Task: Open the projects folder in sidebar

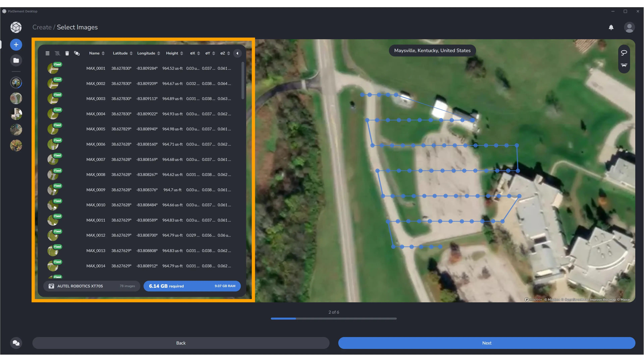Action: (x=16, y=61)
